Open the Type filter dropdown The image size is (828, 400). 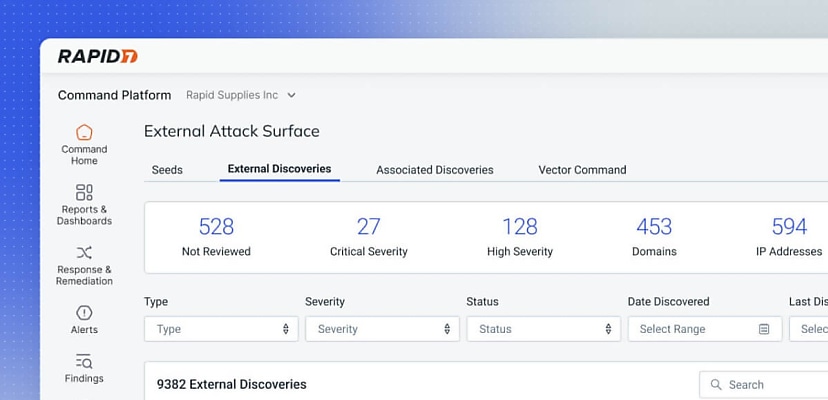221,329
